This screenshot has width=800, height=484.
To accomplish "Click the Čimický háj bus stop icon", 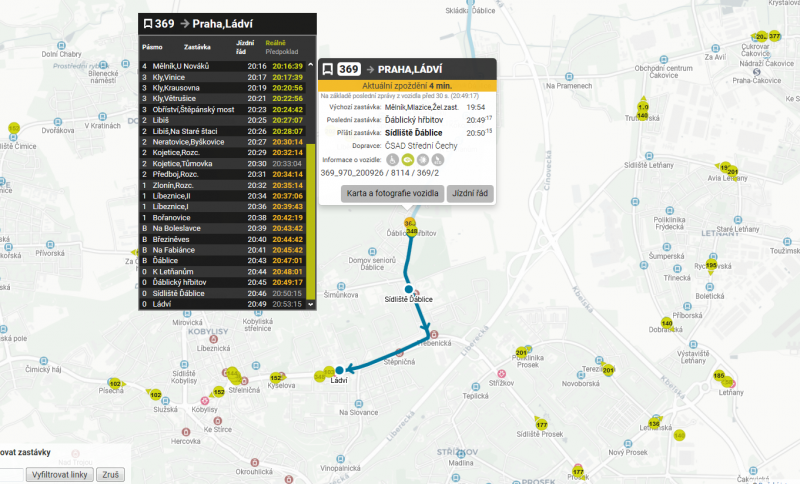I will [43, 361].
